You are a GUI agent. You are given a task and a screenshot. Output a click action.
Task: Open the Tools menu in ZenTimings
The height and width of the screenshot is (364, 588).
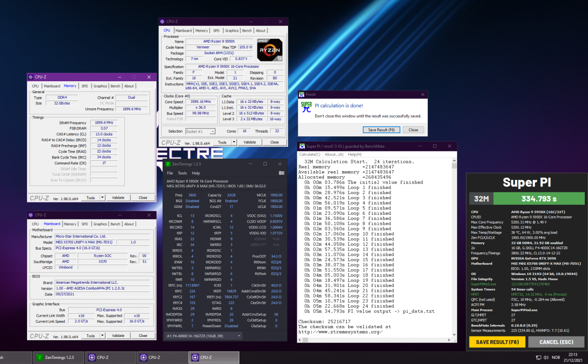point(182,173)
